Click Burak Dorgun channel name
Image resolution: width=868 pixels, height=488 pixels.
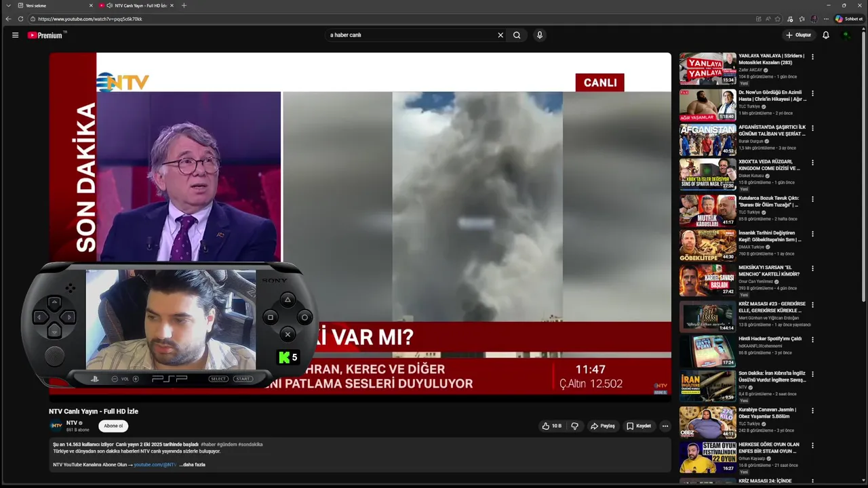pyautogui.click(x=751, y=141)
